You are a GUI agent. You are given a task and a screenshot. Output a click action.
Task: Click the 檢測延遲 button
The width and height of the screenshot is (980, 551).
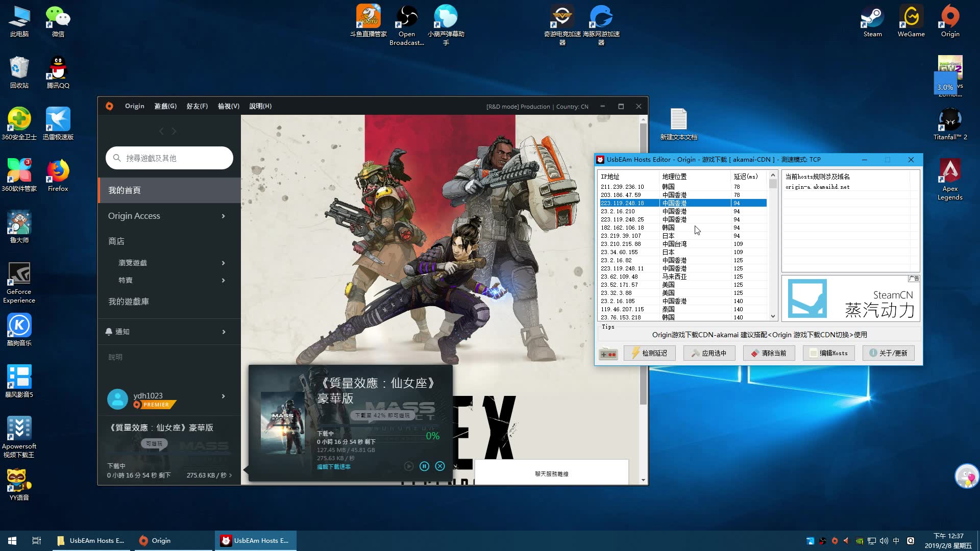650,353
